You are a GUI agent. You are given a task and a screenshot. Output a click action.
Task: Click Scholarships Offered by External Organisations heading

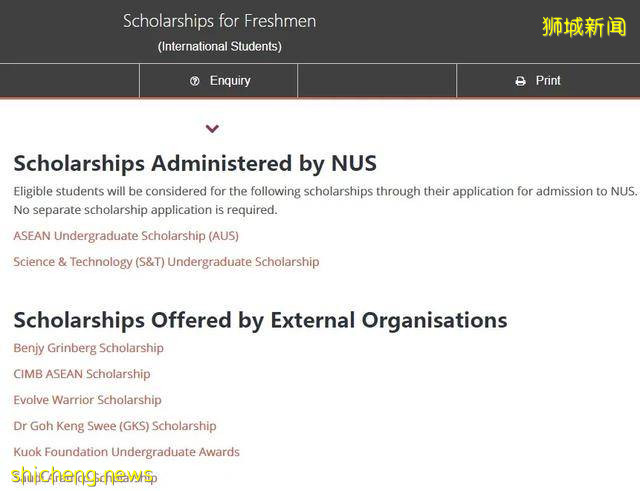coord(260,320)
